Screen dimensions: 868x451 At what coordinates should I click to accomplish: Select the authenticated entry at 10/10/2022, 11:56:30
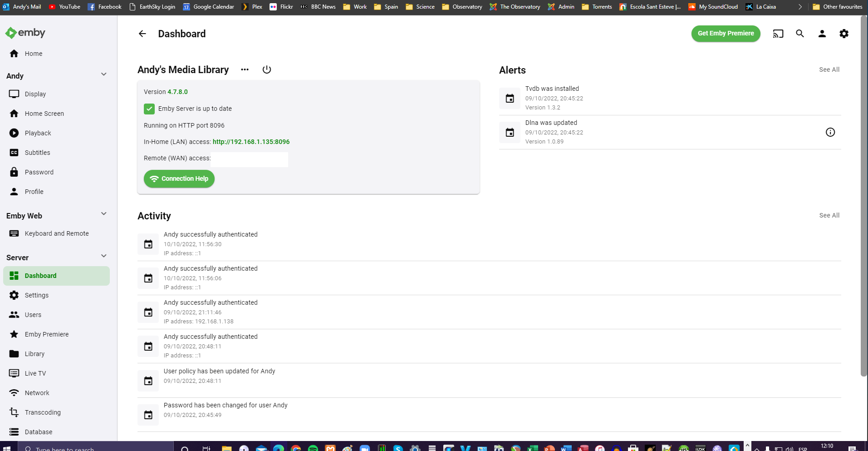(x=489, y=244)
